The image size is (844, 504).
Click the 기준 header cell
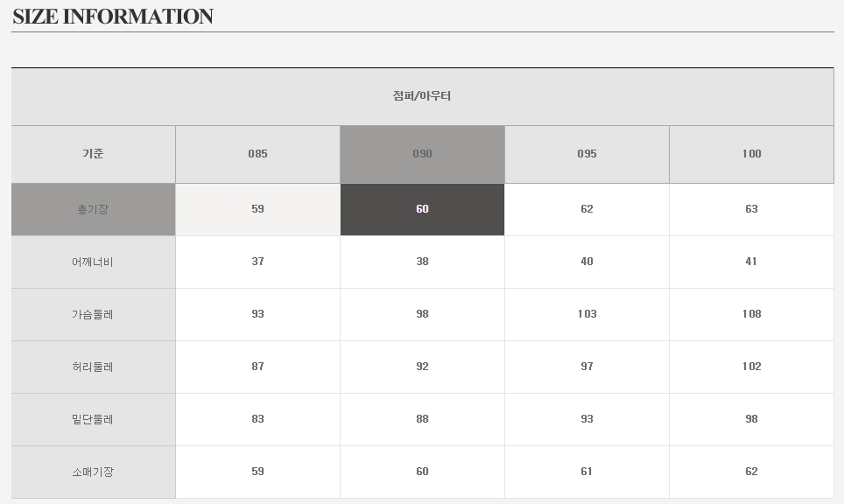93,154
